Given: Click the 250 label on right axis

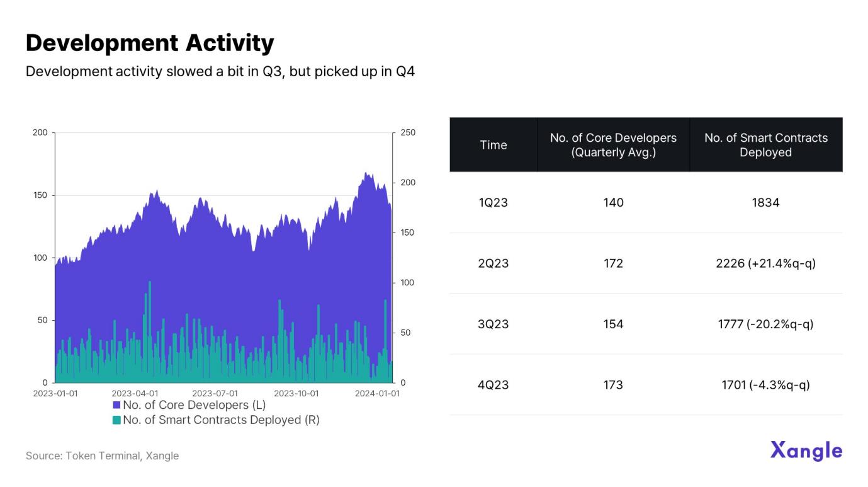Looking at the screenshot, I should [407, 133].
